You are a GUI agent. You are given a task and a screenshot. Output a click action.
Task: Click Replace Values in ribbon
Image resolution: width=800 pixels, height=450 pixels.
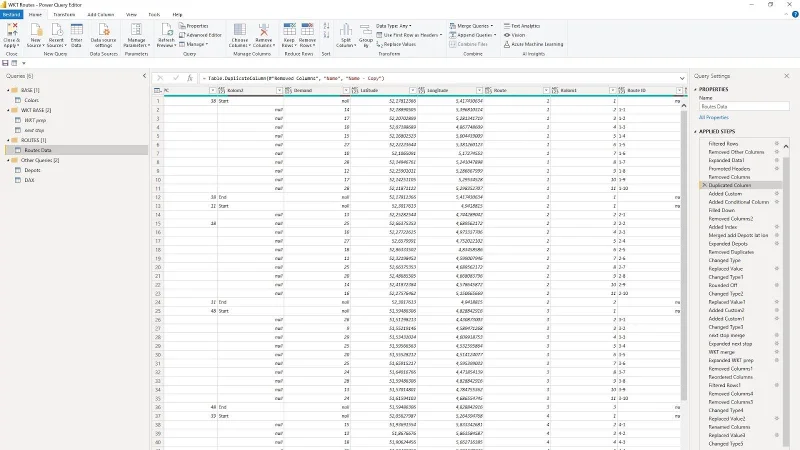click(396, 44)
